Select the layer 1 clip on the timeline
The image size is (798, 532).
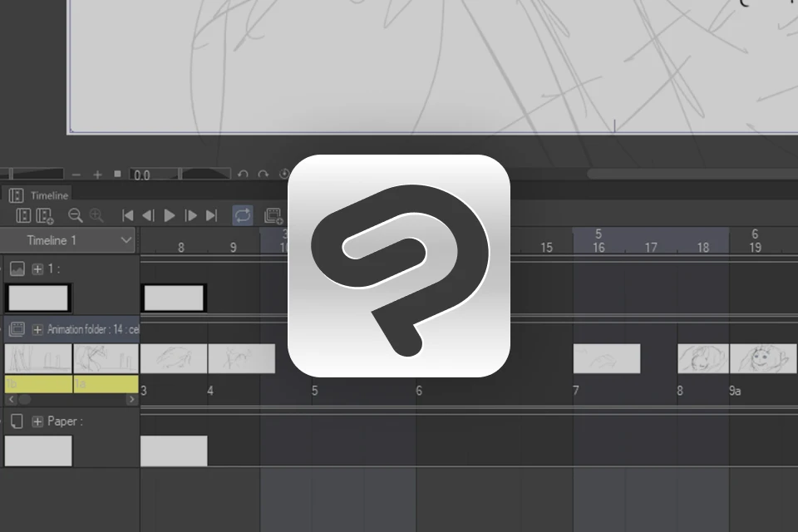pos(174,298)
